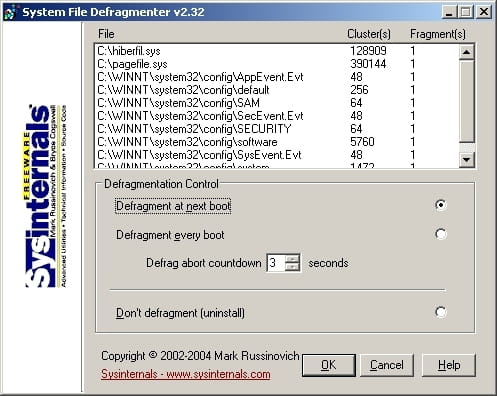Click the Cancel button
Image resolution: width=497 pixels, height=396 pixels.
point(387,365)
